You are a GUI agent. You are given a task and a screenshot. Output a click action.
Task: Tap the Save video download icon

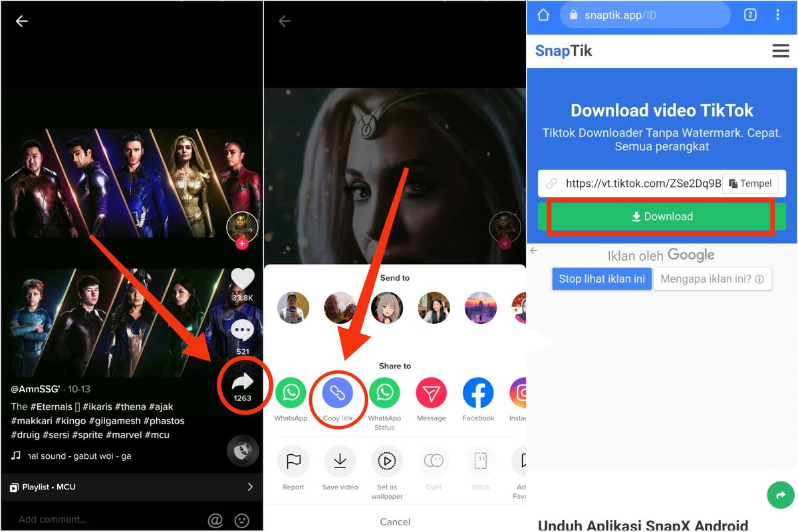[x=340, y=462]
